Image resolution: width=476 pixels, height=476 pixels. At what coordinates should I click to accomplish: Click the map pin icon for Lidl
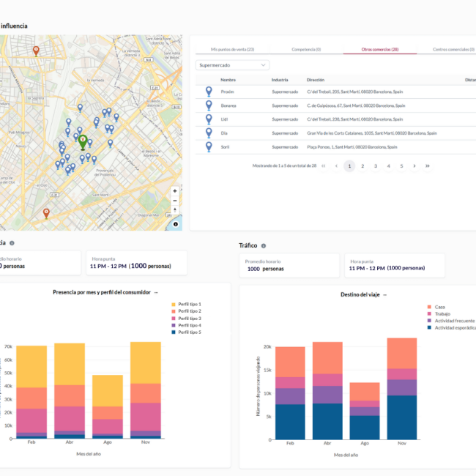pos(209,119)
